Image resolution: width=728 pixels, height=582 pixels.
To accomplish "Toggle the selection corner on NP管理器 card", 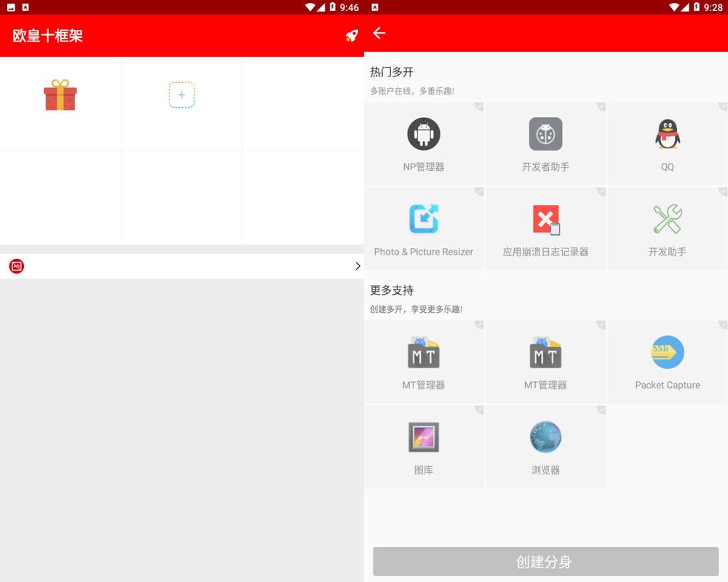I will pos(479,107).
